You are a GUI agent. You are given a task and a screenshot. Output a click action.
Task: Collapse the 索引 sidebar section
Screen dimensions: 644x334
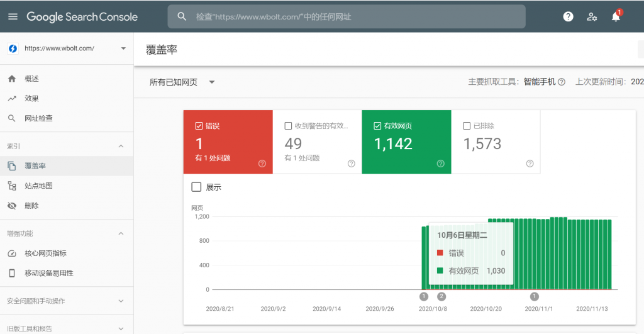click(121, 146)
